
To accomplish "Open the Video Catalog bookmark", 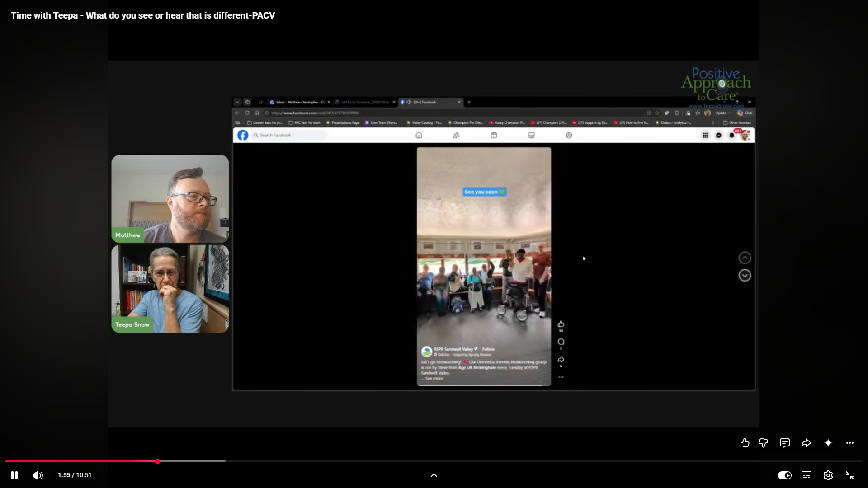I will pos(424,122).
